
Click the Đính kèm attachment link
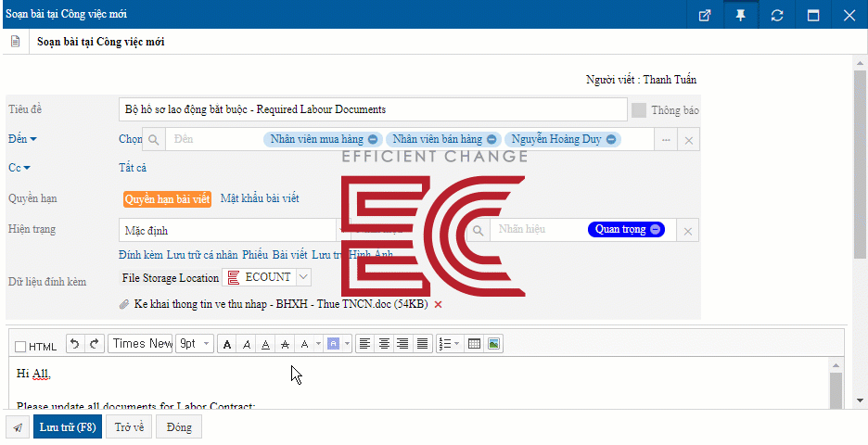tap(141, 255)
